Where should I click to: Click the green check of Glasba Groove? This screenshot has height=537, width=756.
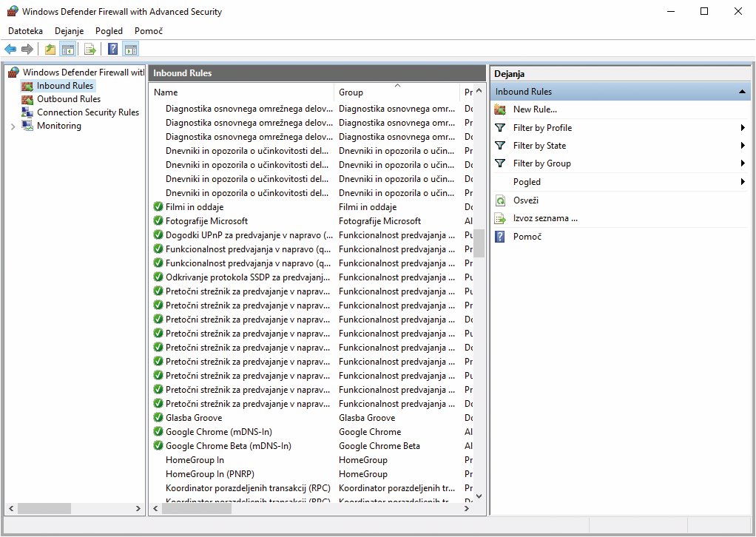(158, 417)
